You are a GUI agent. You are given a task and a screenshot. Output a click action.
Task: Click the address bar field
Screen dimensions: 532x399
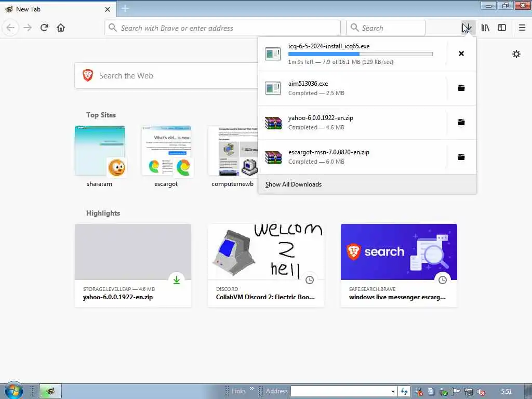[222, 28]
